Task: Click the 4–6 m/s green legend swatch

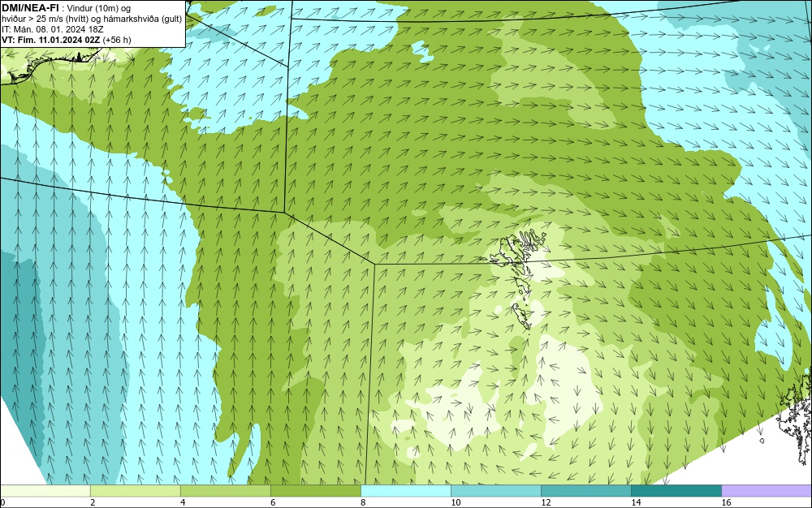Action: coord(226,490)
